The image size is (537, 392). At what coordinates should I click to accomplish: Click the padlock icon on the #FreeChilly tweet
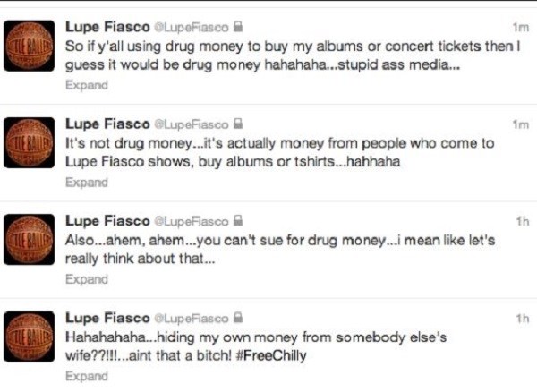[x=238, y=318]
